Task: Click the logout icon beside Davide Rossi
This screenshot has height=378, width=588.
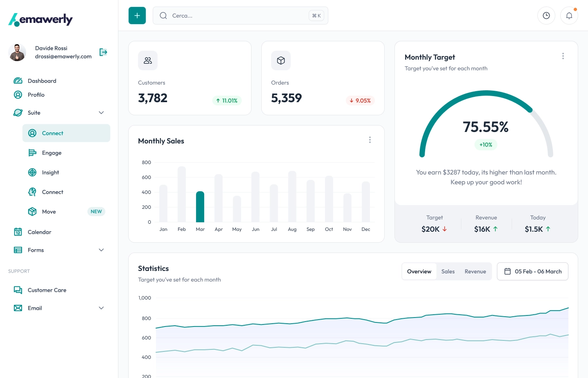Action: pyautogui.click(x=103, y=52)
